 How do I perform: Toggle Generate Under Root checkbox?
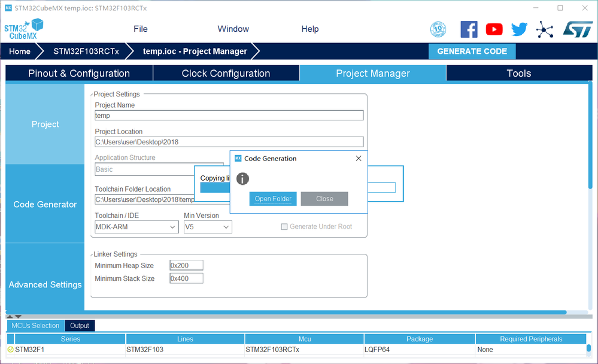284,227
